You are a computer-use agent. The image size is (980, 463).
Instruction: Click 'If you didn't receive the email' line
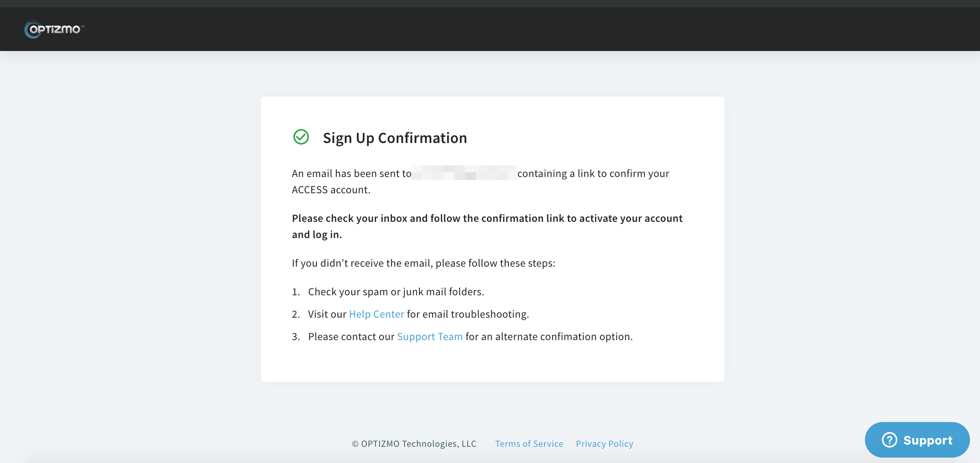click(424, 263)
